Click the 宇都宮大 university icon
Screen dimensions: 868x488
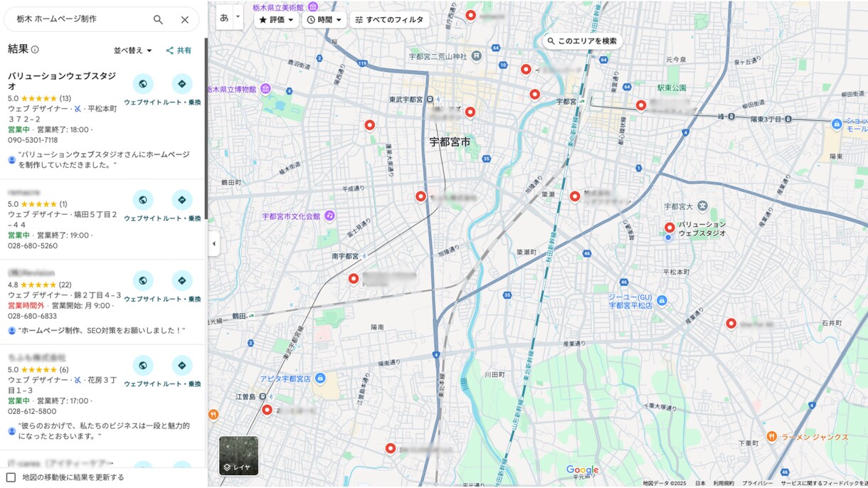pyautogui.click(x=703, y=206)
